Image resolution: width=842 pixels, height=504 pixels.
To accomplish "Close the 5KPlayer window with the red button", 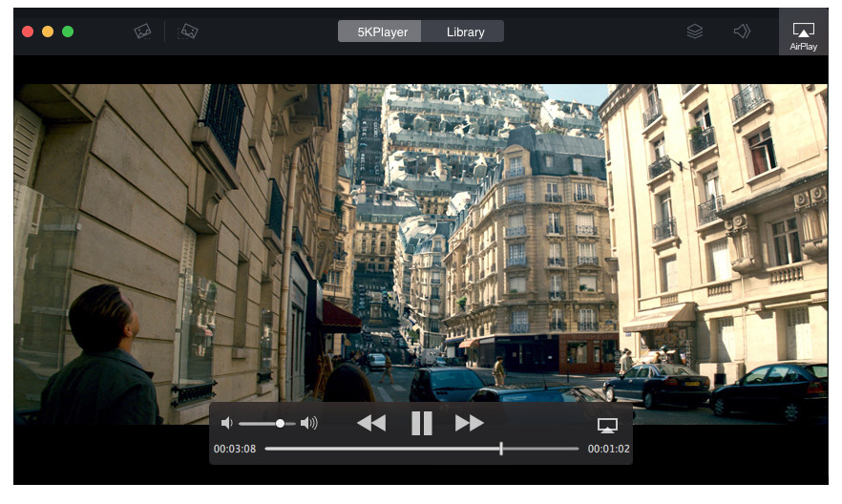I will pyautogui.click(x=28, y=31).
